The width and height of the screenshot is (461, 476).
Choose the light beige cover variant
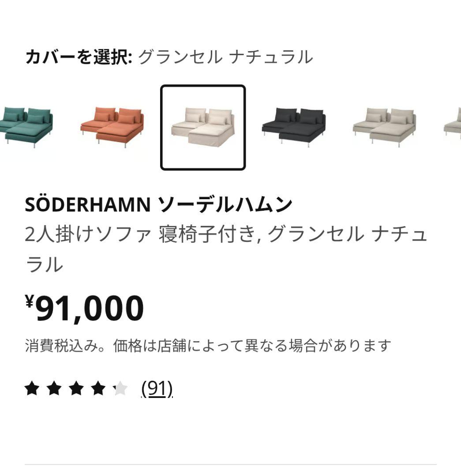coord(384,126)
